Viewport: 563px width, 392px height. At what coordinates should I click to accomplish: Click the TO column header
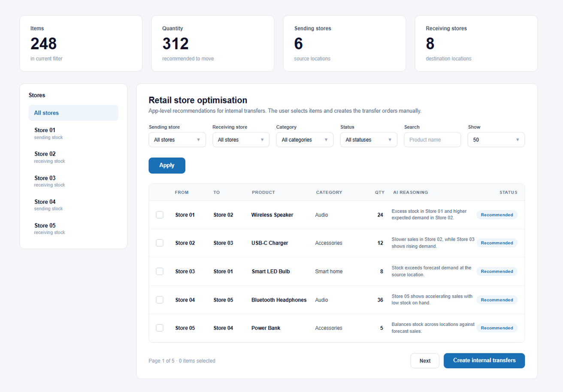pos(217,193)
